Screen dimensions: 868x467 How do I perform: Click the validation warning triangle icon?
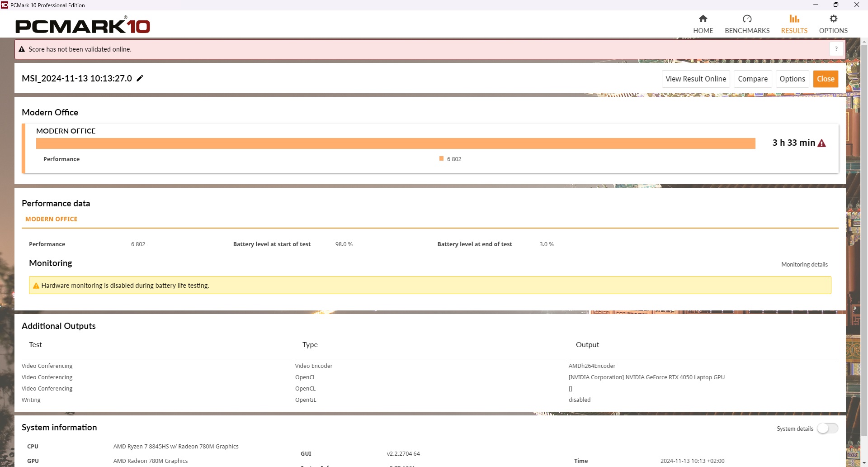point(22,49)
